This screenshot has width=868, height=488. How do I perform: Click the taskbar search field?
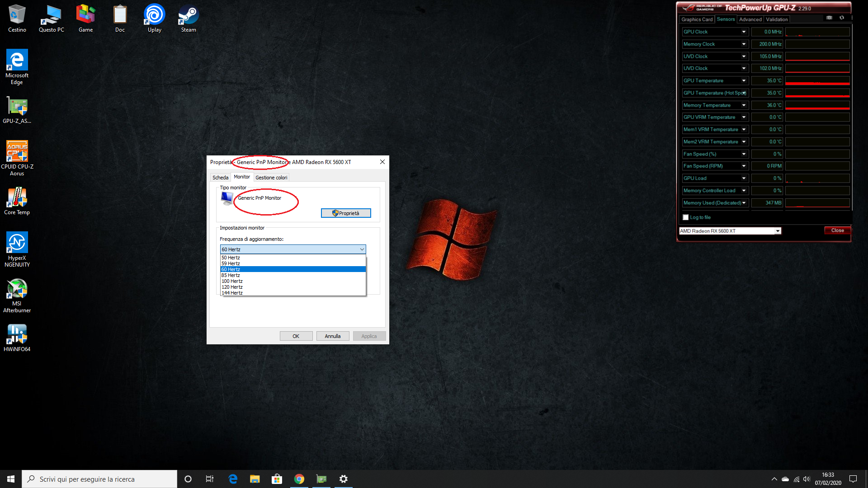coord(99,479)
